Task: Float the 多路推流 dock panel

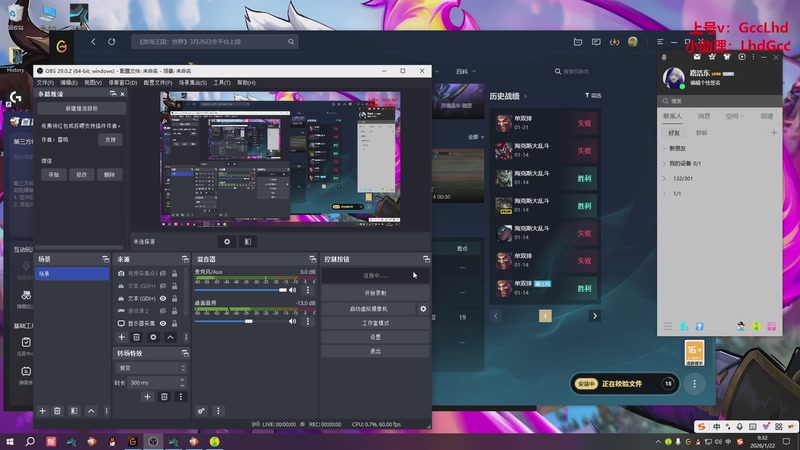Action: coord(113,94)
